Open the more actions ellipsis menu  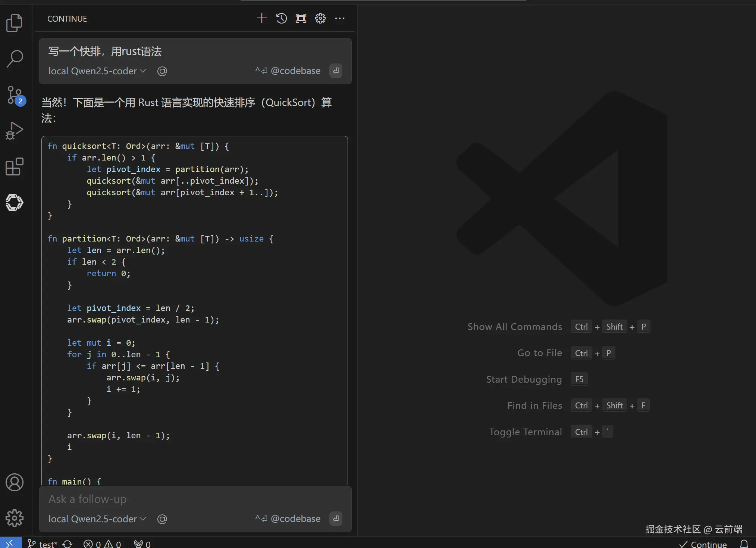click(339, 18)
